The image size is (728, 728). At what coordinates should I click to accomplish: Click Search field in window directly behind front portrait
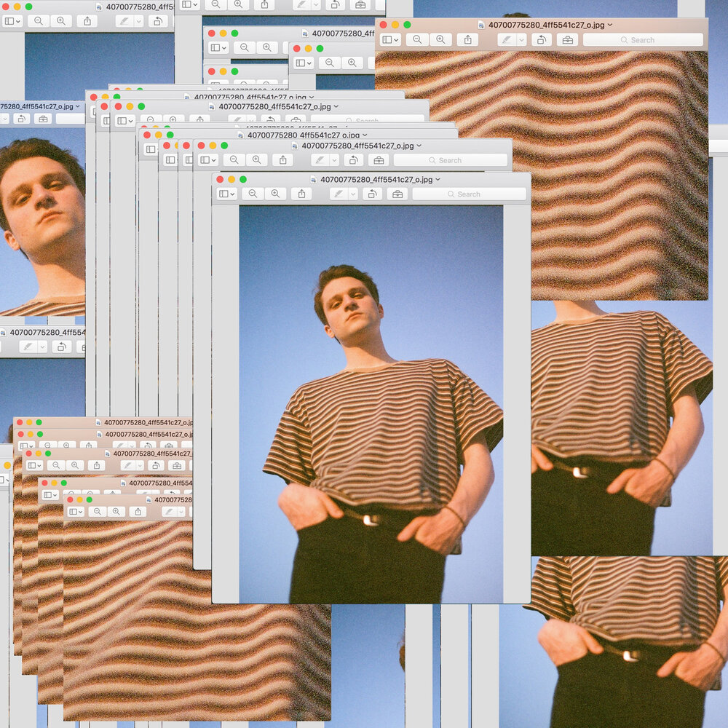(x=451, y=160)
